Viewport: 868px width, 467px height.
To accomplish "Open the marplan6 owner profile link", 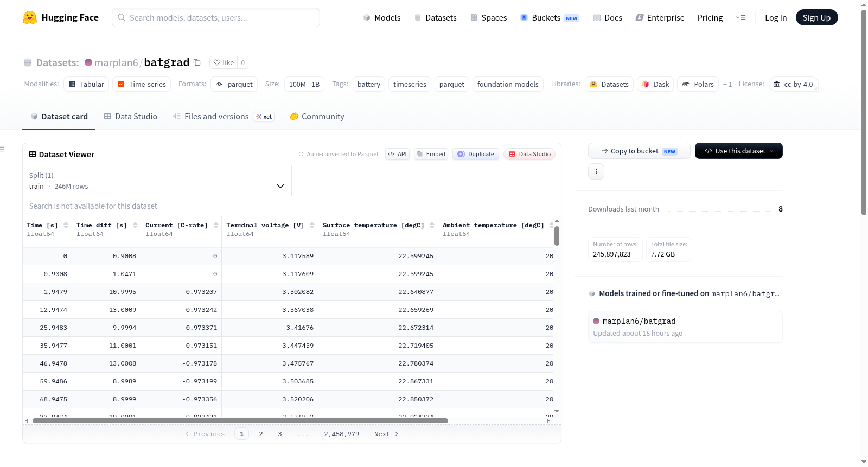I will tap(116, 63).
